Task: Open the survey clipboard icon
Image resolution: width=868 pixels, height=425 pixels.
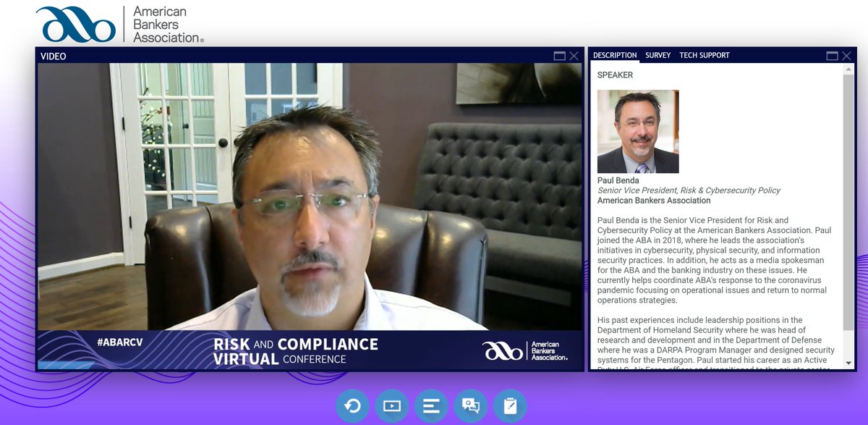Action: [x=510, y=405]
